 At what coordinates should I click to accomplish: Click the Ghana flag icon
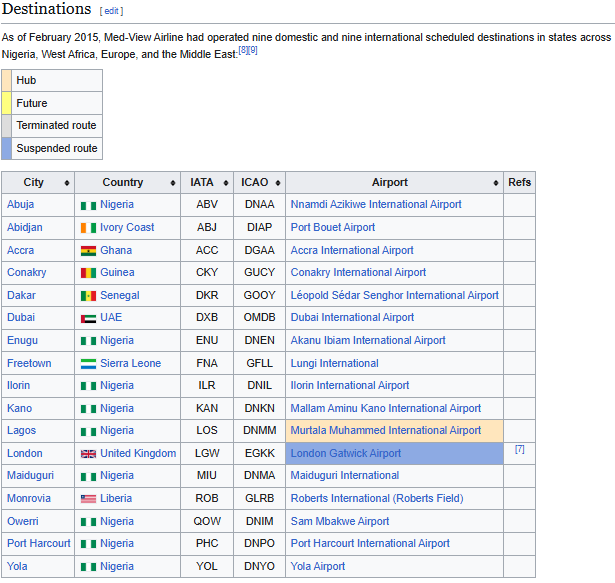point(88,251)
